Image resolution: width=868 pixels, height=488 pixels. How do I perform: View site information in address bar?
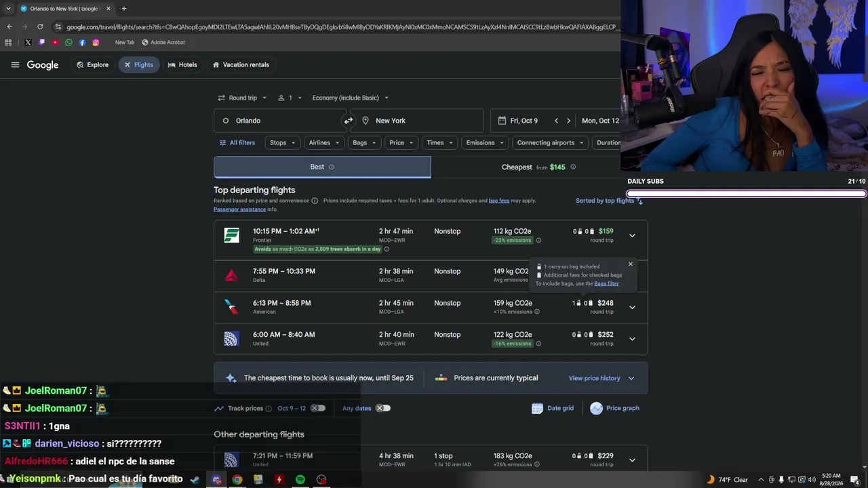click(x=59, y=26)
